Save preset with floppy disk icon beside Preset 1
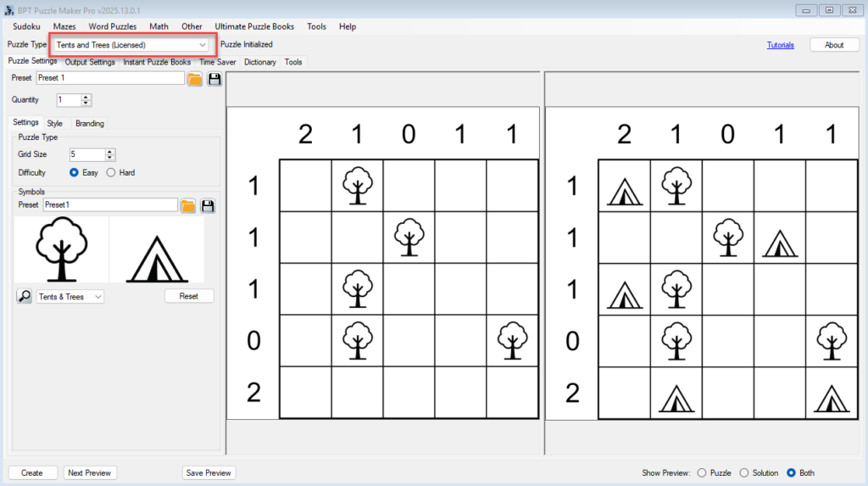Viewport: 868px width, 486px height. pos(214,79)
